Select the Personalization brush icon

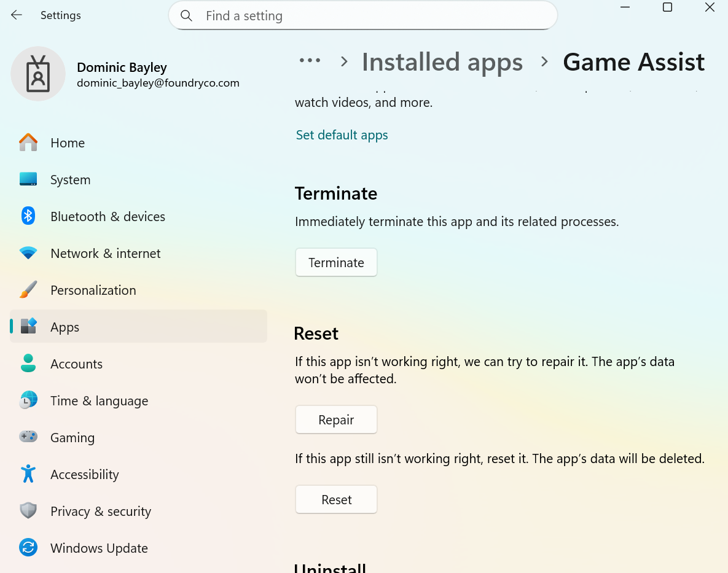(x=28, y=290)
